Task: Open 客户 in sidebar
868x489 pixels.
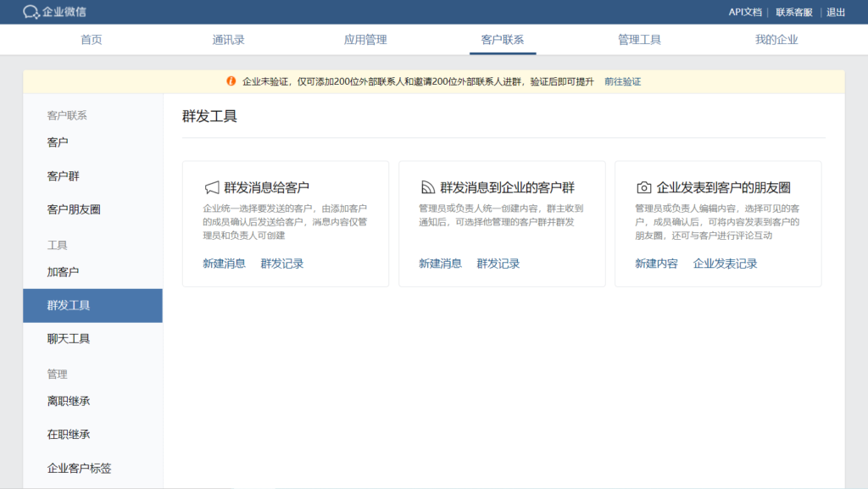Action: [92, 142]
